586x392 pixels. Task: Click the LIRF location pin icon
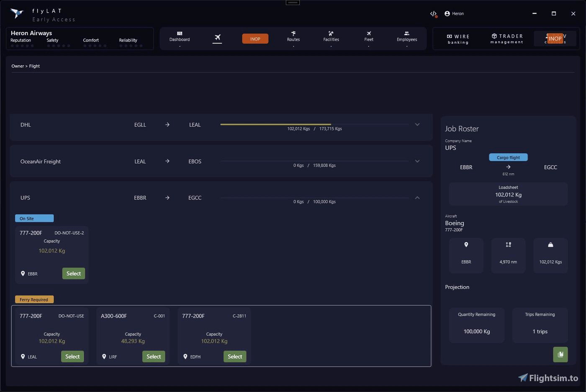click(x=104, y=357)
